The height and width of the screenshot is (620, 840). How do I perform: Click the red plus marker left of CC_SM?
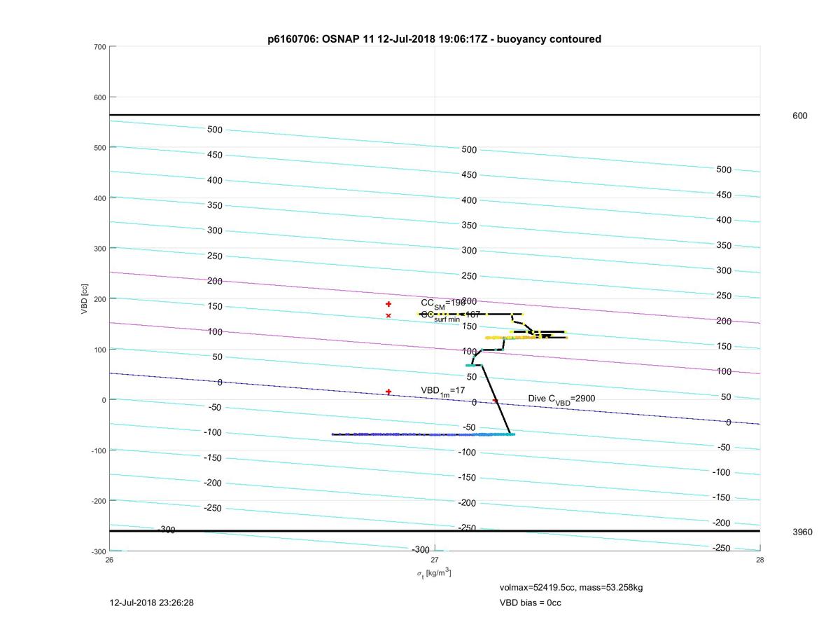tap(388, 304)
